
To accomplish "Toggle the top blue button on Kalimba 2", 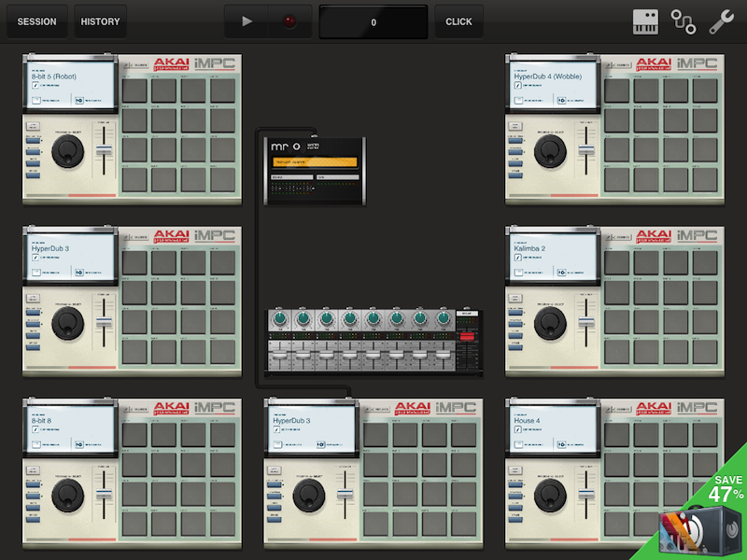I will pyautogui.click(x=515, y=313).
